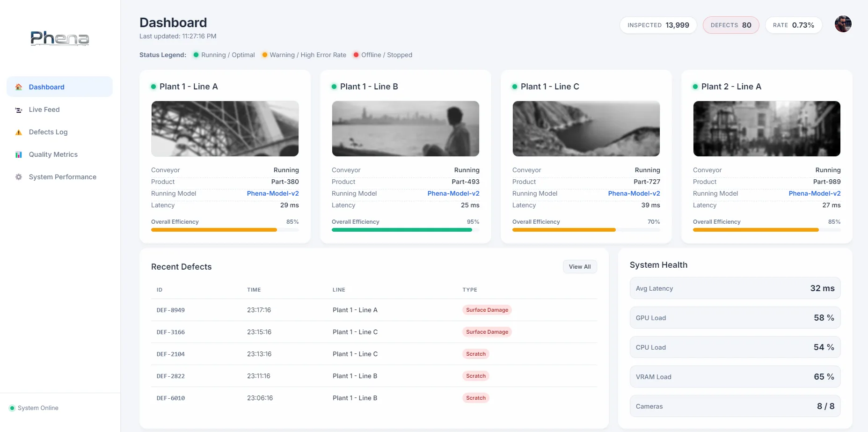Click the green status dot beside Plant 2 - Line A
The width and height of the screenshot is (868, 432).
[695, 86]
